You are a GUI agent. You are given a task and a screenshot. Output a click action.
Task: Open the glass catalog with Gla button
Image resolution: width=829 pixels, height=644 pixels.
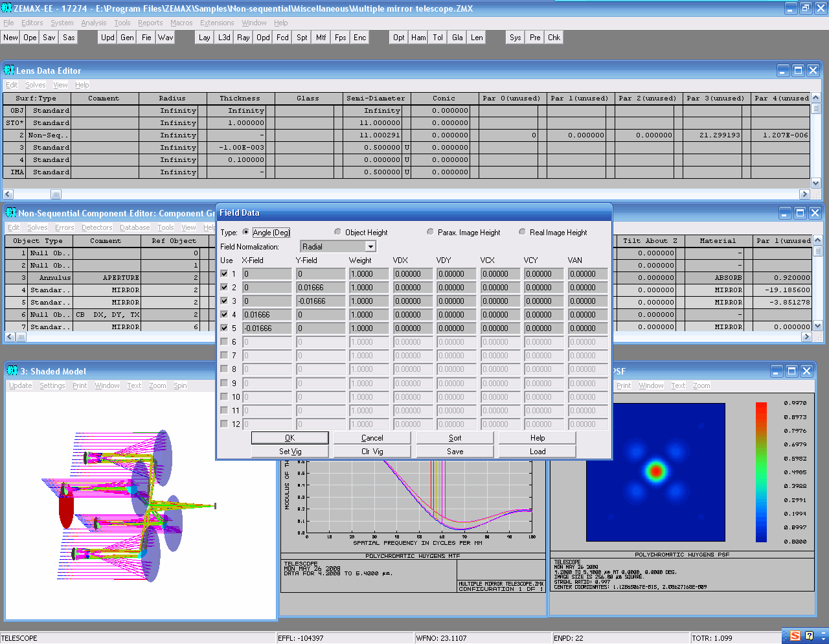[x=457, y=38]
